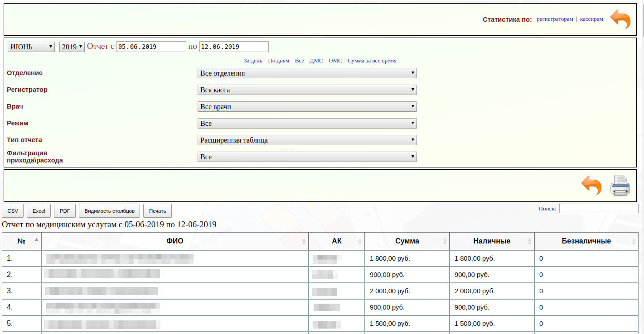Open the Видимость столбцов column visibility button
The image size is (644, 334).
(109, 211)
